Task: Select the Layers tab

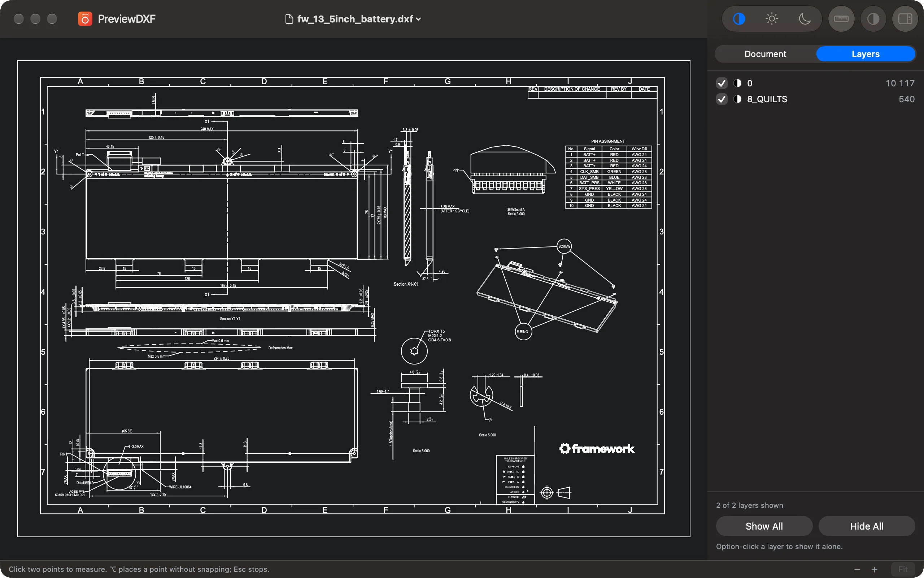Action: (866, 54)
